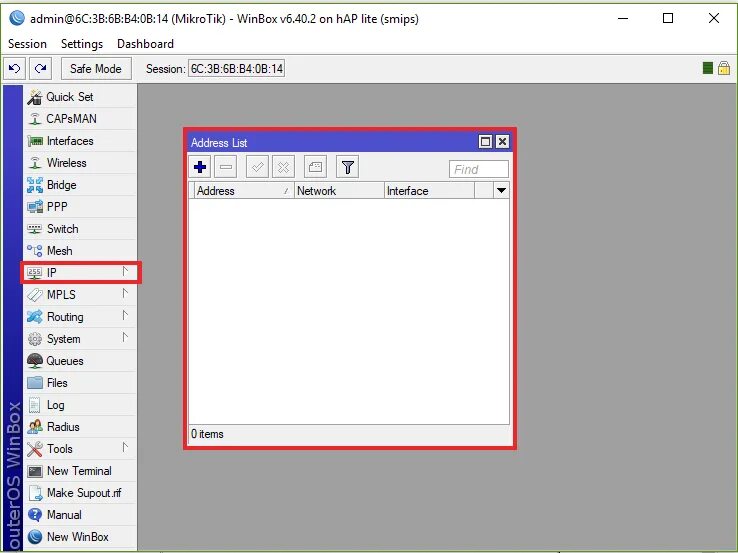
Task: Open Queues from sidebar
Action: 80,361
